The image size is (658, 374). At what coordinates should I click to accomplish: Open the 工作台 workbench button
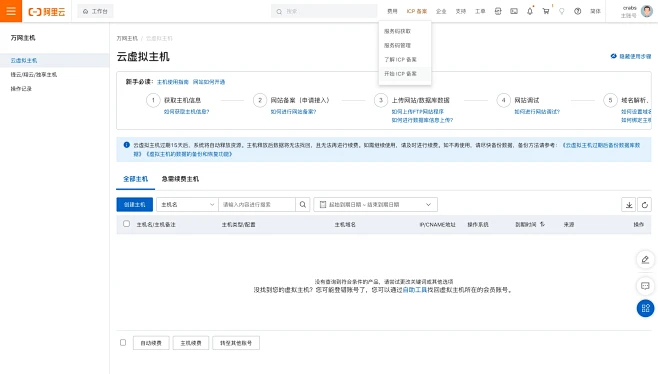click(95, 11)
